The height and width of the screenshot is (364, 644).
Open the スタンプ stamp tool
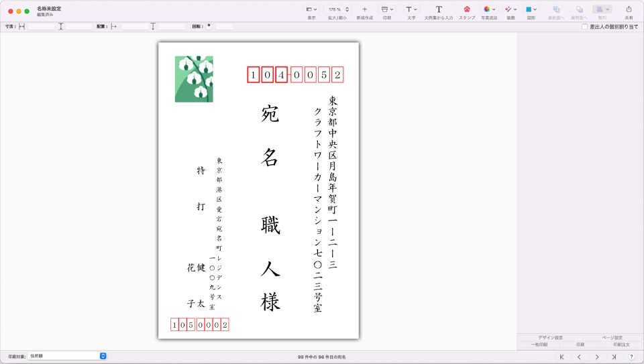click(x=467, y=9)
